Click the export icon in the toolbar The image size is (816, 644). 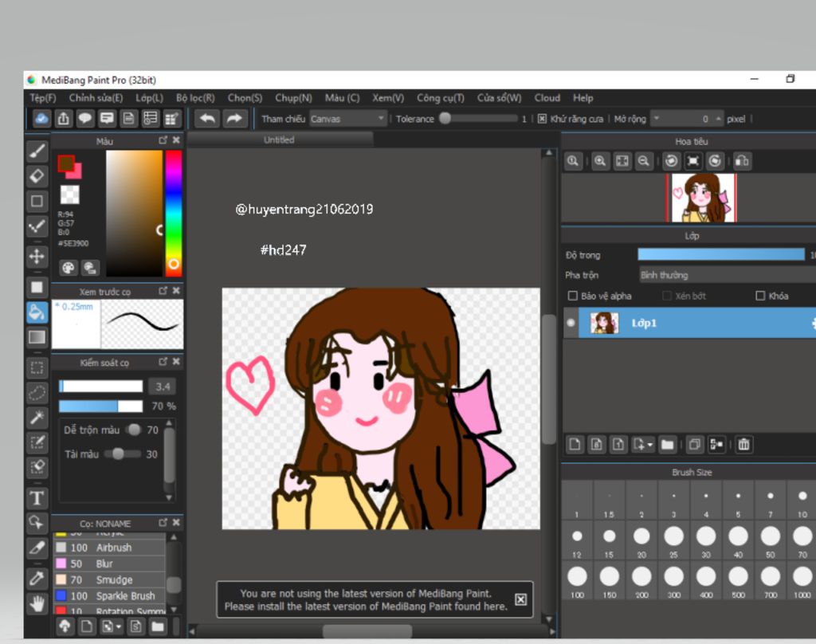click(64, 119)
